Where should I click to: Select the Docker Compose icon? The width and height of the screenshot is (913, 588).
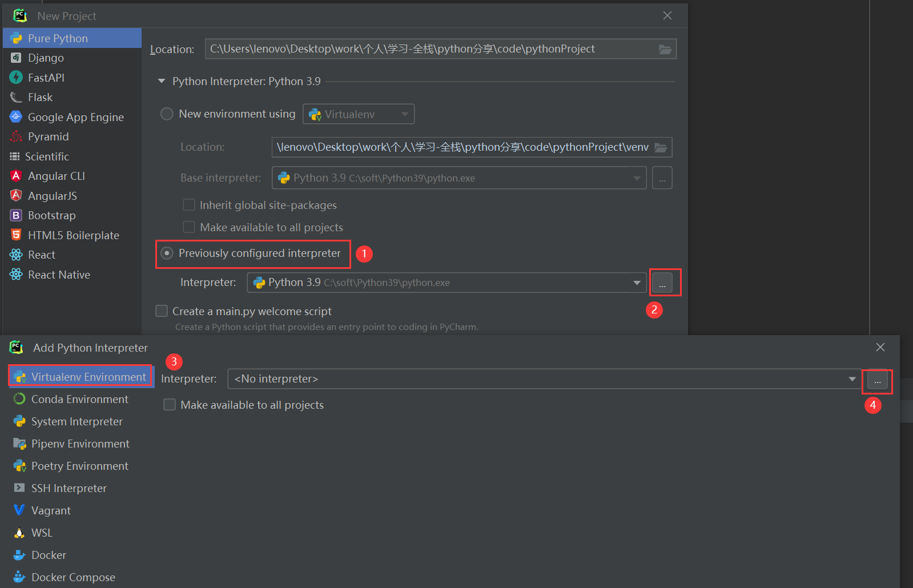point(19,577)
